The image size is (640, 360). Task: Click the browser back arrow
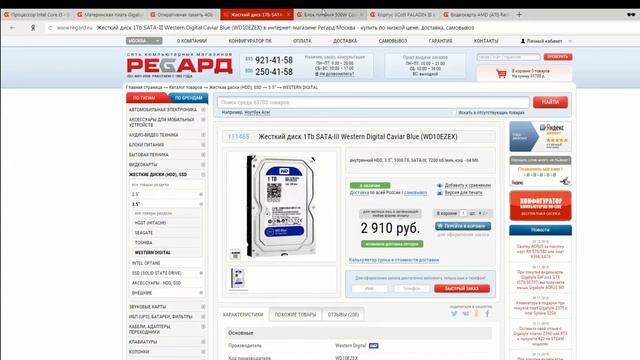[x=12, y=28]
